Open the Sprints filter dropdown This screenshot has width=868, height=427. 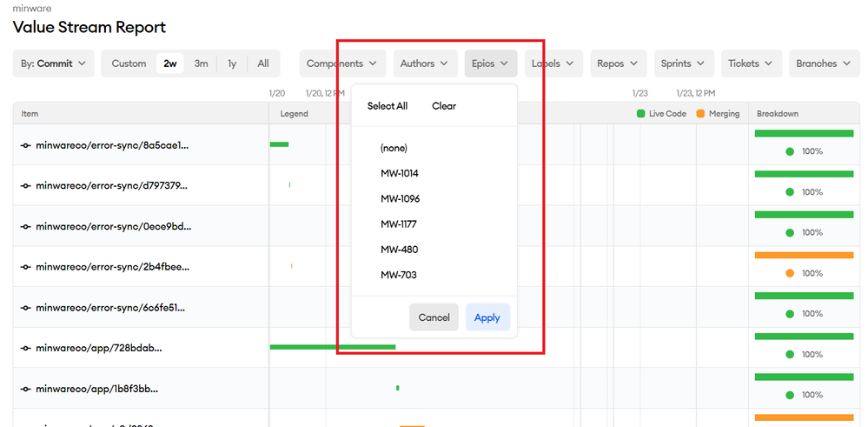[x=684, y=63]
